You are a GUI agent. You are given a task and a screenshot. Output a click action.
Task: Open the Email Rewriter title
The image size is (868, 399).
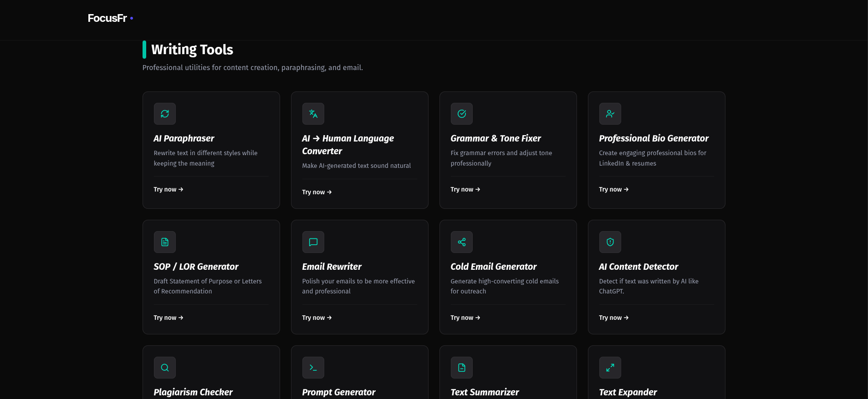332,267
